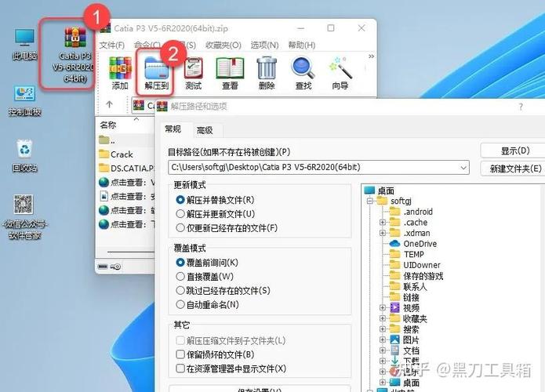Image resolution: width=545 pixels, height=392 pixels.
Task: Select 回收站 recycle bin icon
Action: (x=24, y=156)
